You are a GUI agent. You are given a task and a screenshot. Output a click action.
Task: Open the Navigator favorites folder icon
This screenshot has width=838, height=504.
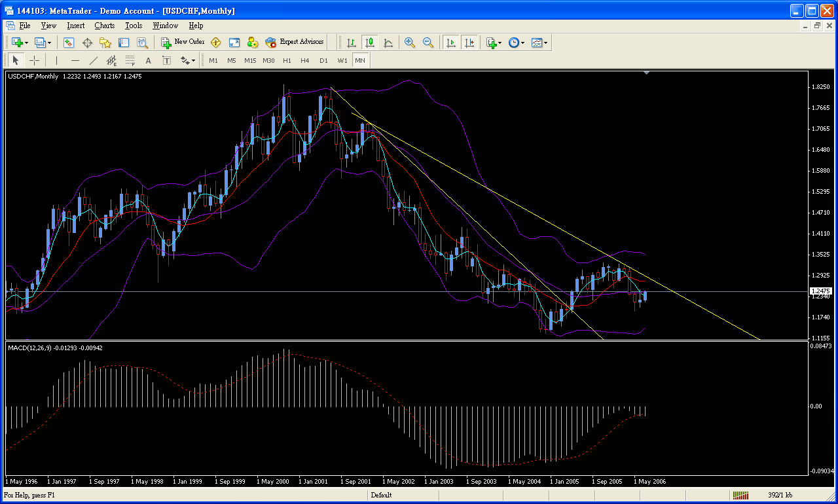point(105,43)
